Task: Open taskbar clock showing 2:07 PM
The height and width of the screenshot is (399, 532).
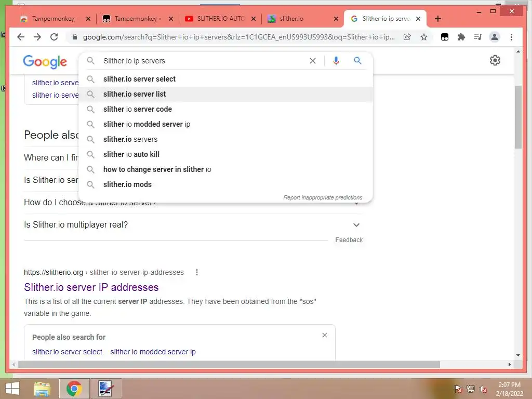Action: [509, 389]
